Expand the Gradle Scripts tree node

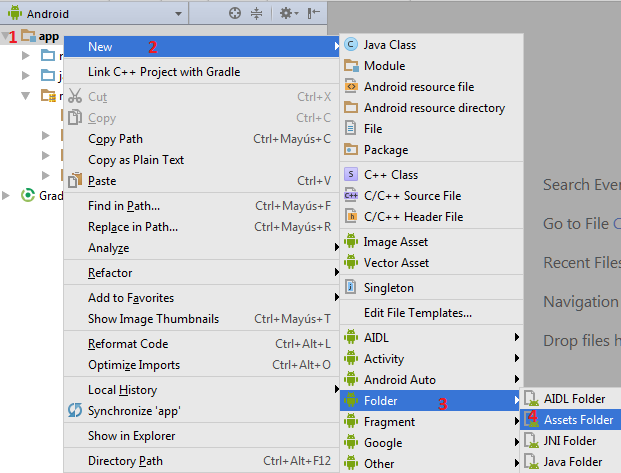[x=8, y=196]
